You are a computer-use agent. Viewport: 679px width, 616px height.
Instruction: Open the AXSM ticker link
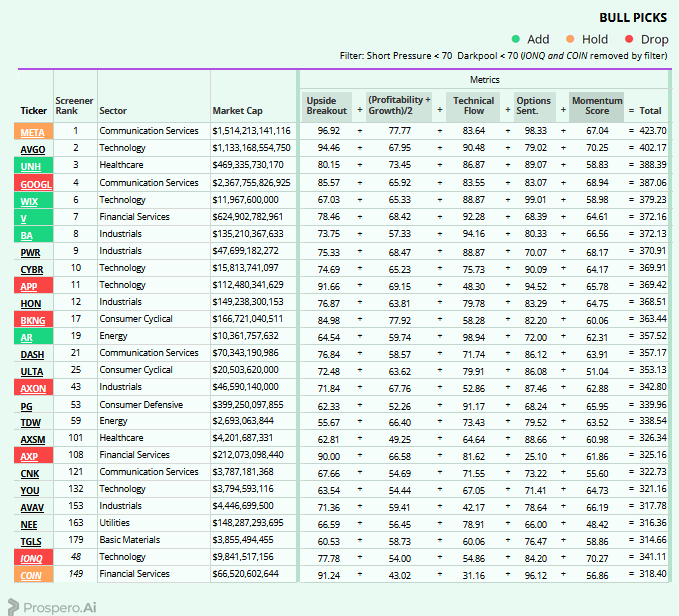click(x=33, y=439)
